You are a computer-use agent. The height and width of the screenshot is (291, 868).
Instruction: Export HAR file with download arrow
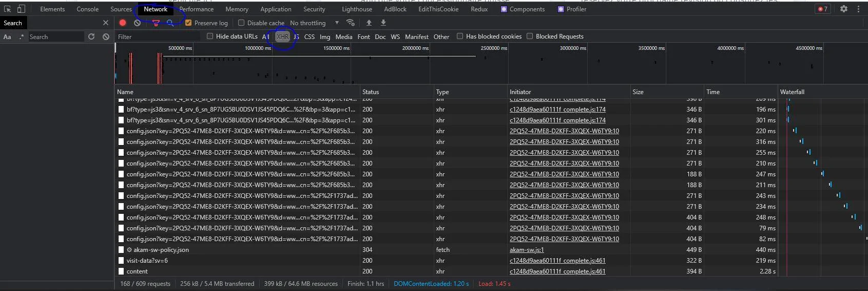[383, 23]
